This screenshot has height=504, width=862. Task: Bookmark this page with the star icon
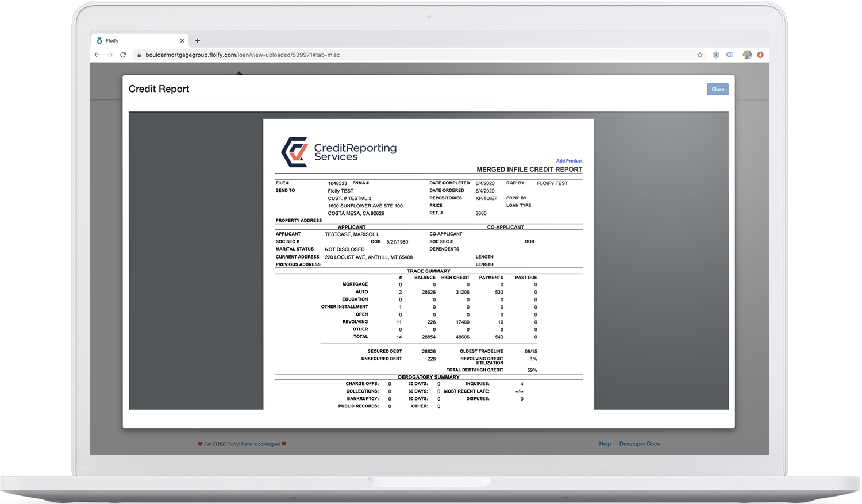699,55
